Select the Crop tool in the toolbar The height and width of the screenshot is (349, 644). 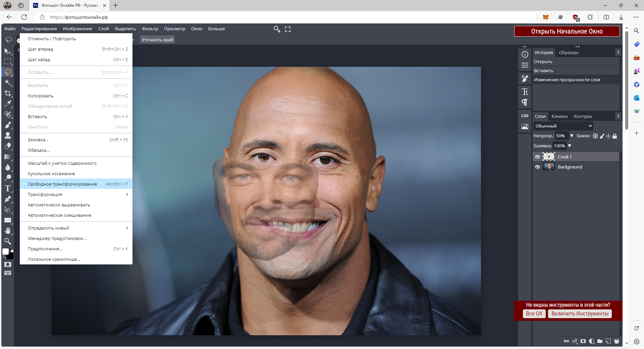click(x=8, y=94)
